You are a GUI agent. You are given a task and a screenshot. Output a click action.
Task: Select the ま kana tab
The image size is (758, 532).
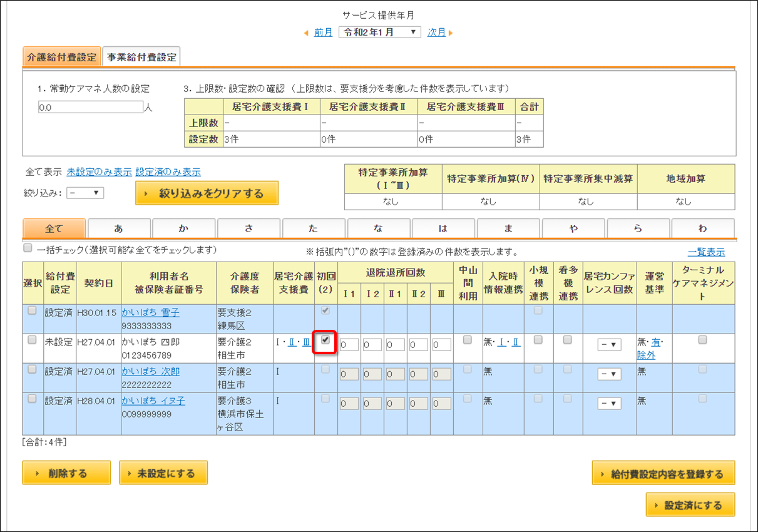pos(508,228)
